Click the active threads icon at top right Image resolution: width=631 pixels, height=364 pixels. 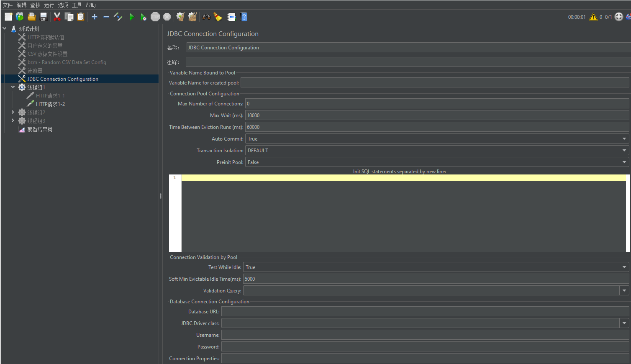pos(619,17)
